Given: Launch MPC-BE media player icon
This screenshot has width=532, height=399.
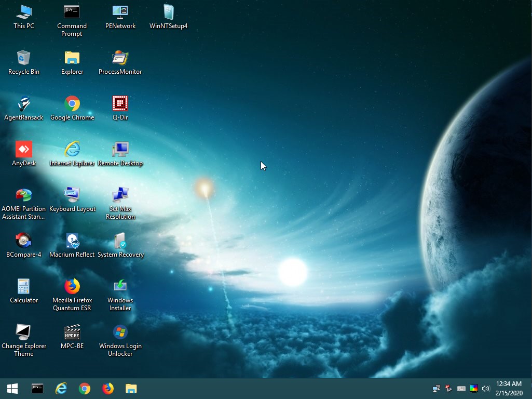Looking at the screenshot, I should pos(72,337).
